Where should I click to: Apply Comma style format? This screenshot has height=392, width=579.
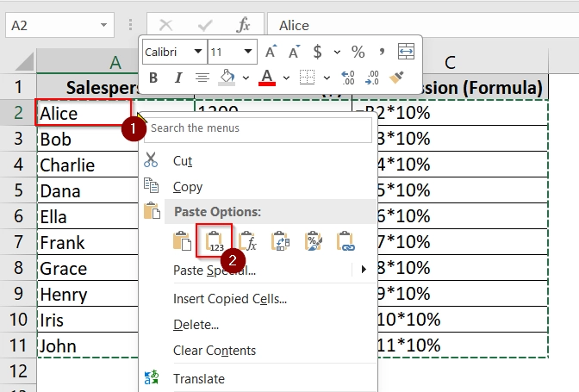(382, 52)
